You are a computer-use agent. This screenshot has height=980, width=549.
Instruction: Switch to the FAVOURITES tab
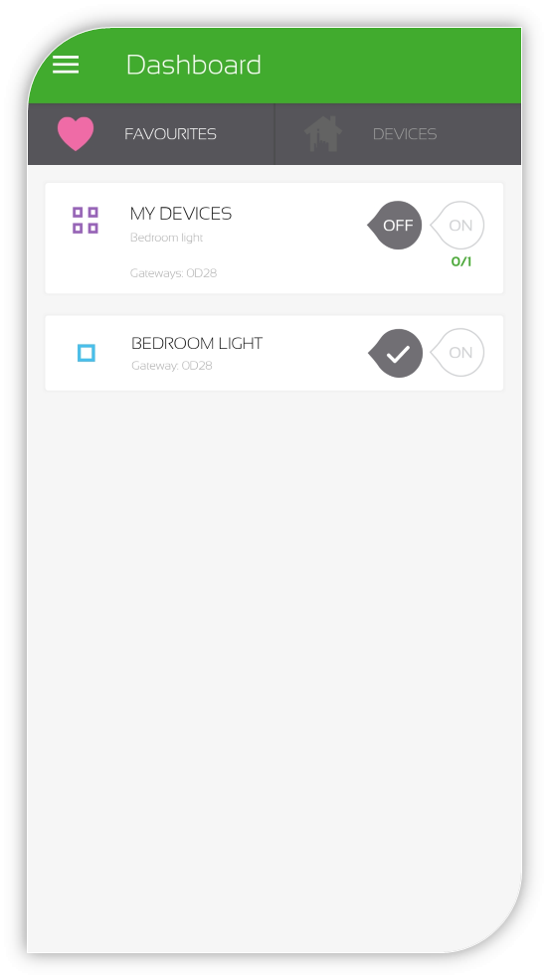pos(151,134)
